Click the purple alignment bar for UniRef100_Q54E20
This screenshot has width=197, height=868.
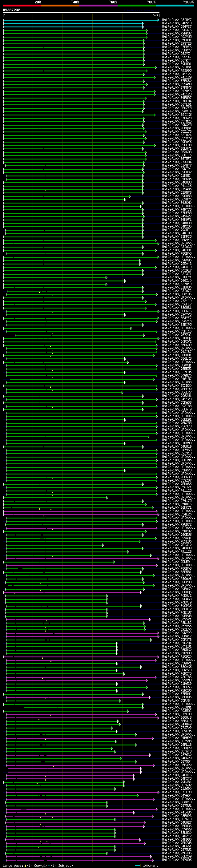point(81,514)
